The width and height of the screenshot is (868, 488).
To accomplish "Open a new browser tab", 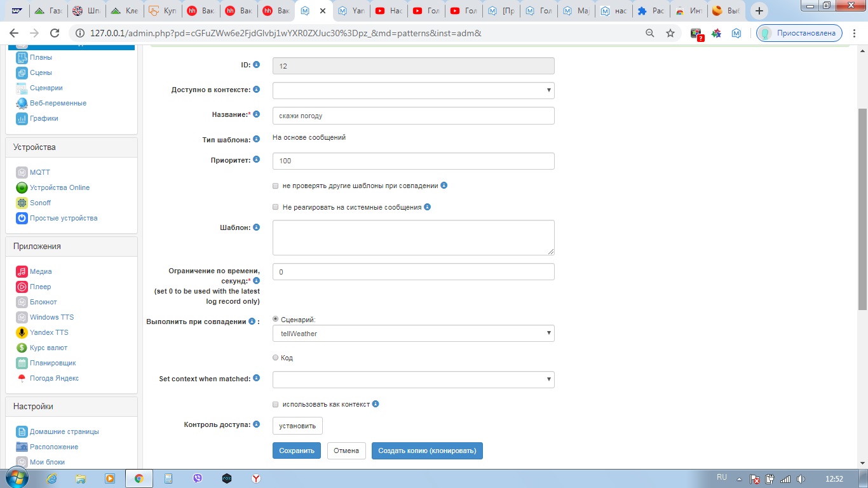I will pos(759,11).
